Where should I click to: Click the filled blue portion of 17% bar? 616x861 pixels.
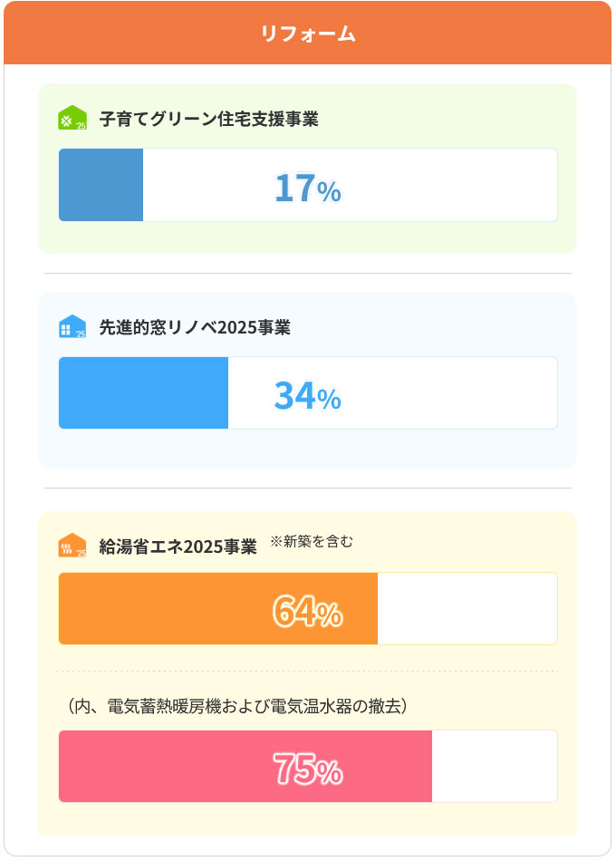pos(101,185)
